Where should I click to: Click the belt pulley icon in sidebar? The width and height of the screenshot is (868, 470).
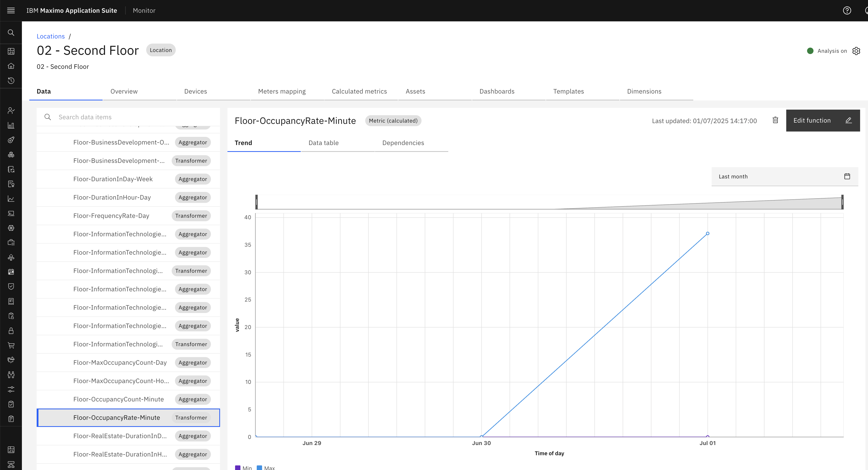[x=11, y=228]
